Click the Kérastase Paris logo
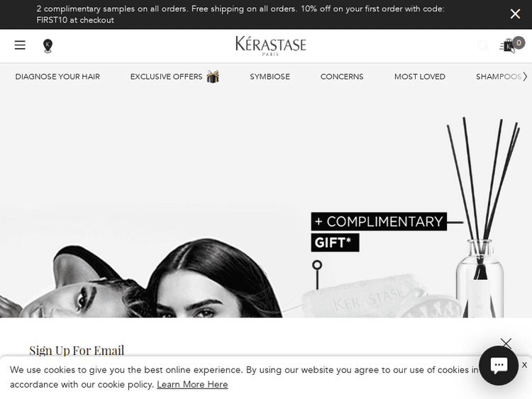532x399 pixels. pyautogui.click(x=271, y=46)
